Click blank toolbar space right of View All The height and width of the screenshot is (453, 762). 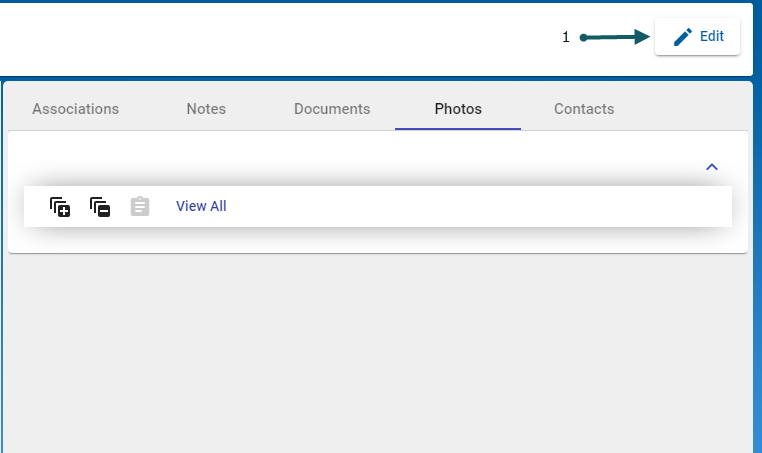point(480,207)
